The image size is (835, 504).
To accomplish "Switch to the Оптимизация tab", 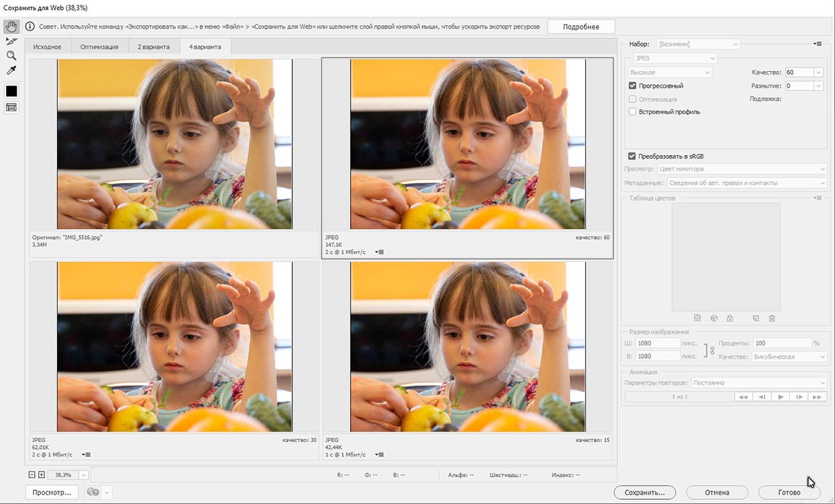I will pyautogui.click(x=100, y=47).
